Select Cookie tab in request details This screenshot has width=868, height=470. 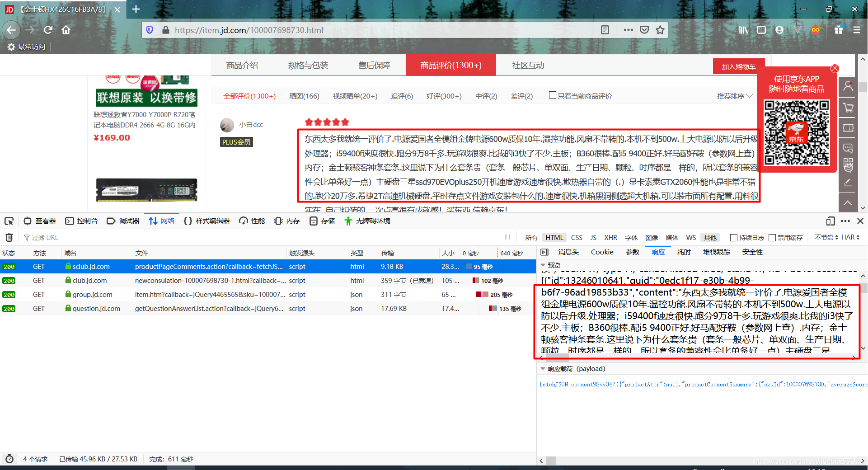click(x=602, y=252)
